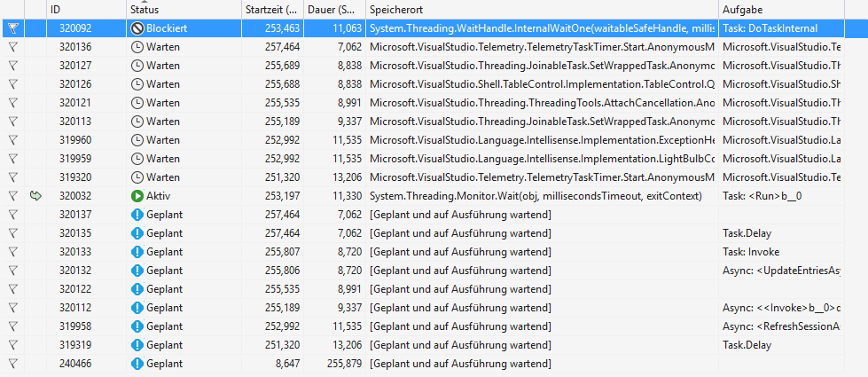This screenshot has width=868, height=377.
Task: Click the blue Geplant icon for task 320137
Action: pyautogui.click(x=137, y=215)
